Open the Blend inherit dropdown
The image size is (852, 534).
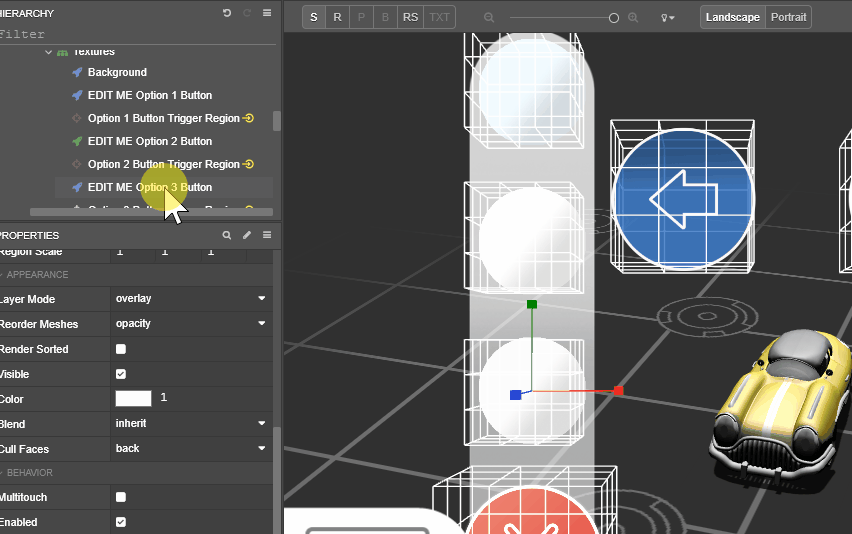(191, 424)
